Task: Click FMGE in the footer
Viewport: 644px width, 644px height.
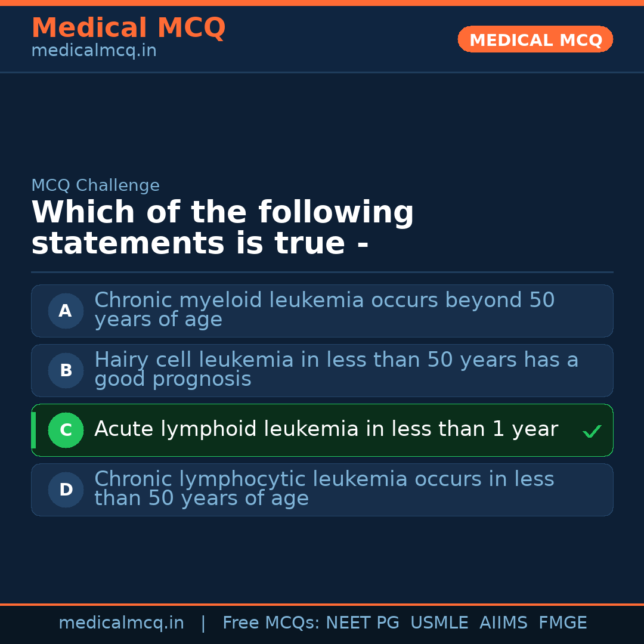Action: (563, 623)
